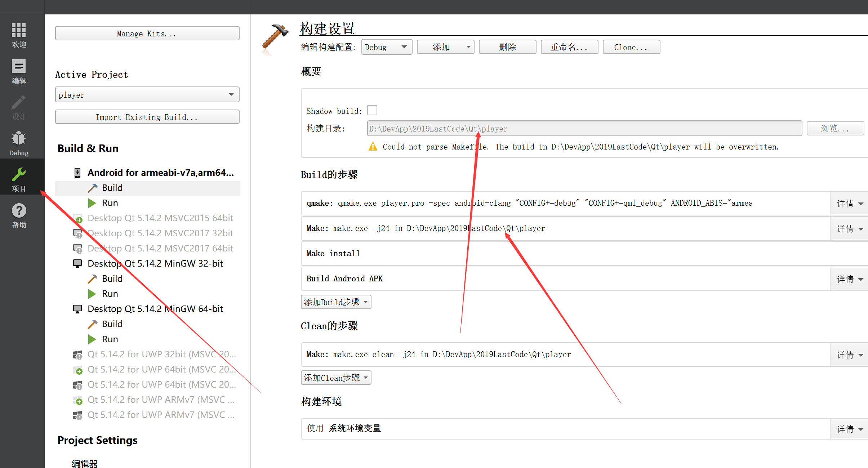The height and width of the screenshot is (468, 868).
Task: Select Run under Desktop MinGW 64-bit
Action: [110, 339]
